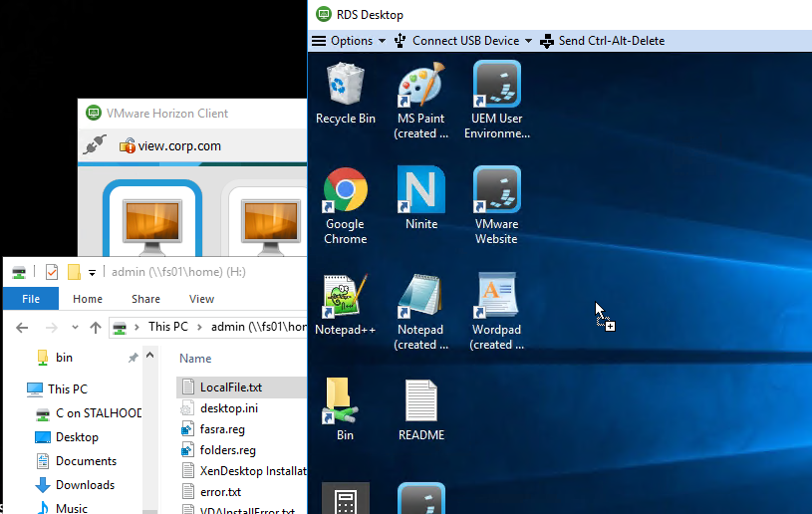Open Desktop in navigation pane
This screenshot has width=812, height=514.
[77, 437]
